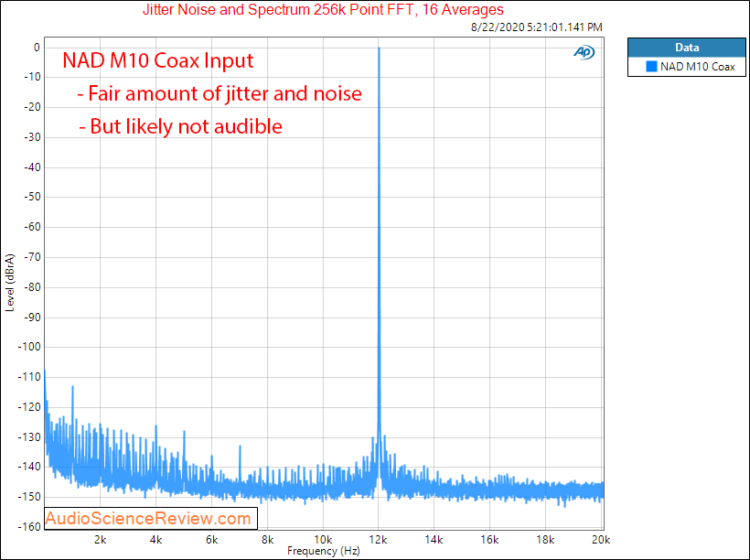The width and height of the screenshot is (750, 560).
Task: Click the Jitter Noise and Spectrum chart title
Action: click(x=323, y=9)
